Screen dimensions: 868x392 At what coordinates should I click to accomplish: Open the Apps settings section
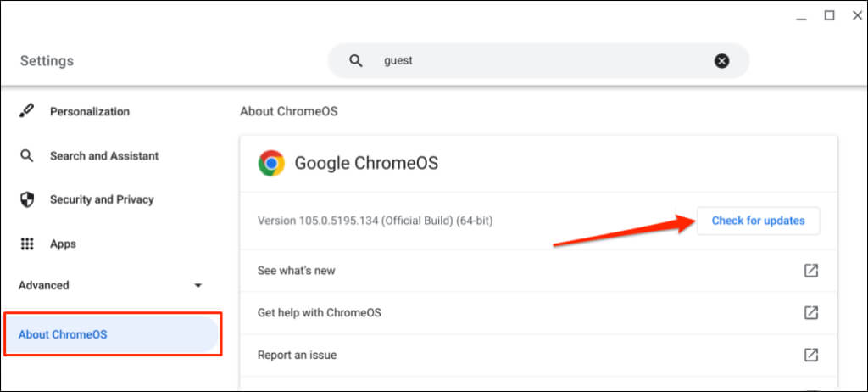[64, 244]
